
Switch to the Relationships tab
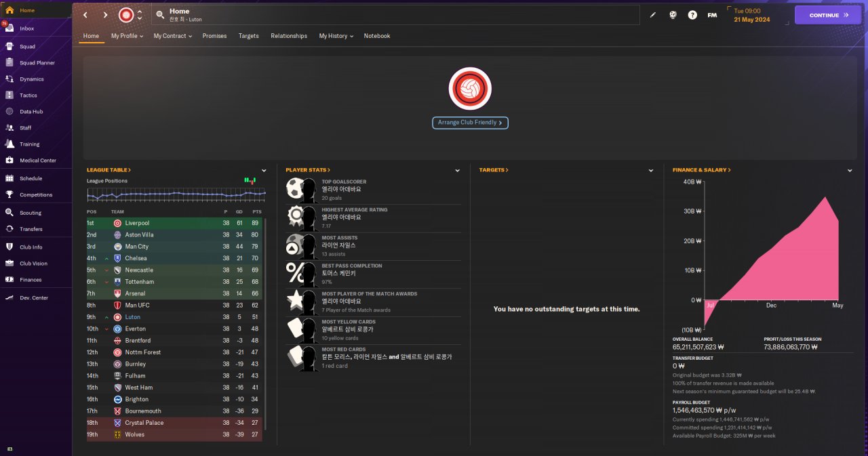(289, 36)
